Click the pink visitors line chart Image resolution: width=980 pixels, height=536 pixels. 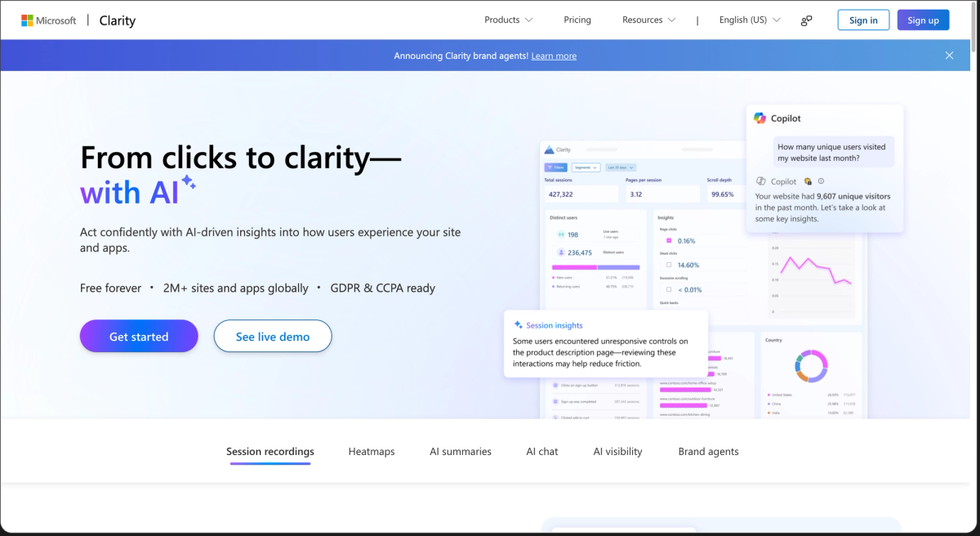pyautogui.click(x=816, y=271)
